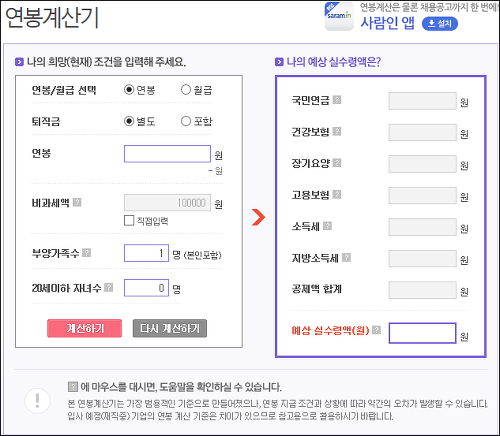Click the 공제액 합계 result field
The image size is (500, 436).
coord(422,290)
